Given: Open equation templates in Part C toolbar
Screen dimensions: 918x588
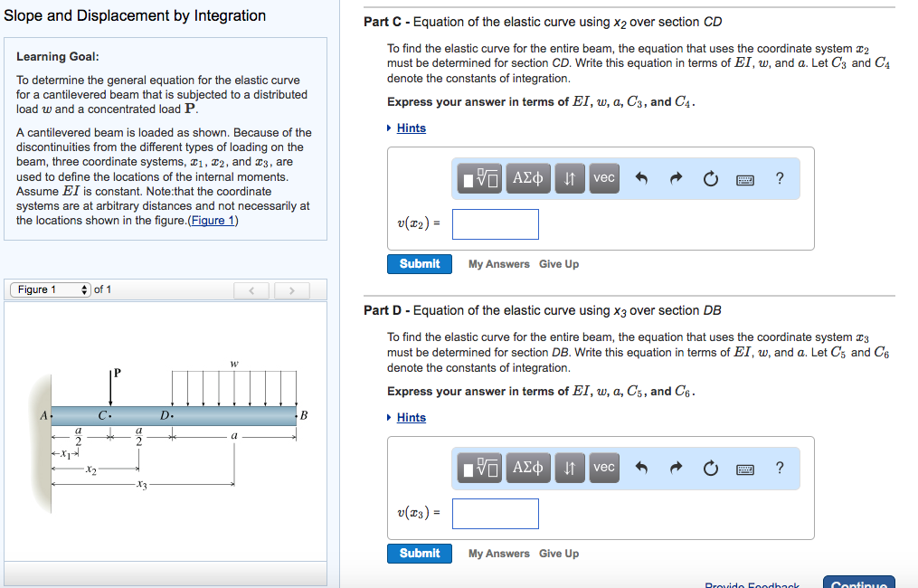Looking at the screenshot, I should tap(479, 178).
